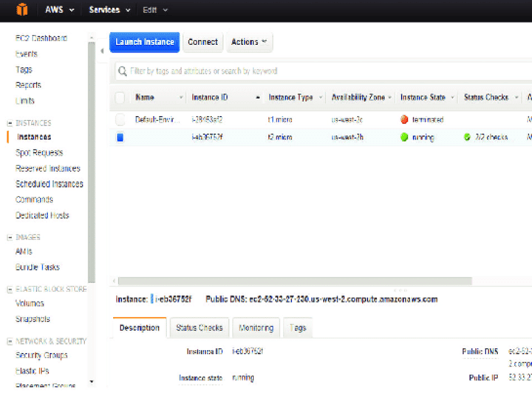Switch to the Status Checks tab
The height and width of the screenshot is (399, 532).
[199, 328]
